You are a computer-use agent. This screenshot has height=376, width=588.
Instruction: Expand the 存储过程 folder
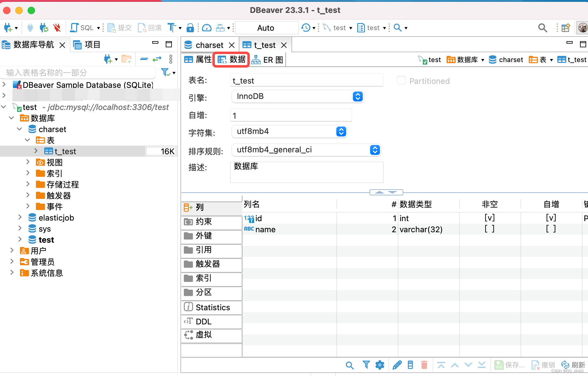click(28, 184)
